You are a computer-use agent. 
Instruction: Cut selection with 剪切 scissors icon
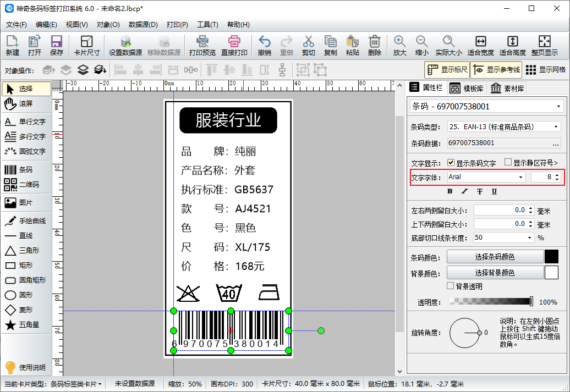(x=308, y=46)
